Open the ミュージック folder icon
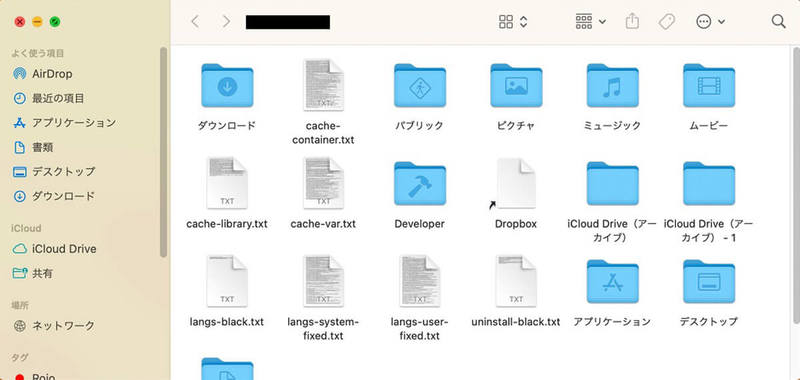Screen dimensions: 800x380 pos(612,85)
